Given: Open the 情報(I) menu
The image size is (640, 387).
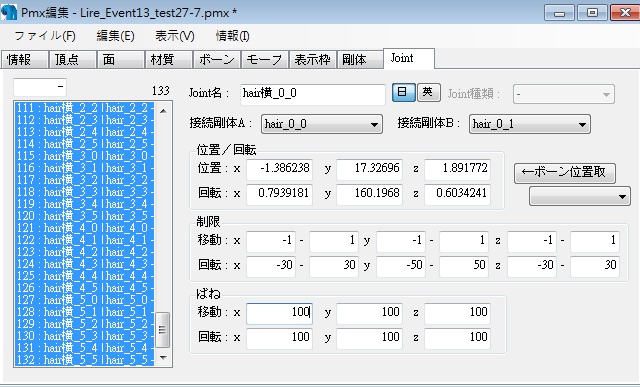Looking at the screenshot, I should pyautogui.click(x=232, y=36).
